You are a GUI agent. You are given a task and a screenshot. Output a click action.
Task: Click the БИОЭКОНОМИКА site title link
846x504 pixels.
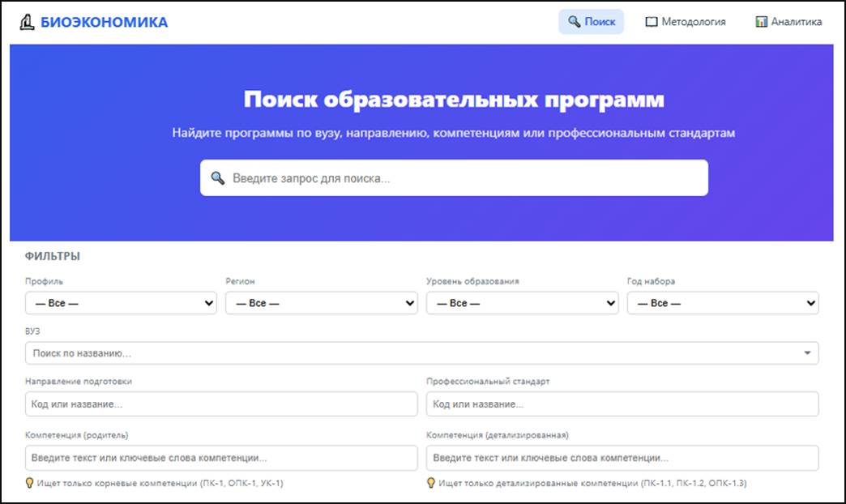pyautogui.click(x=105, y=22)
